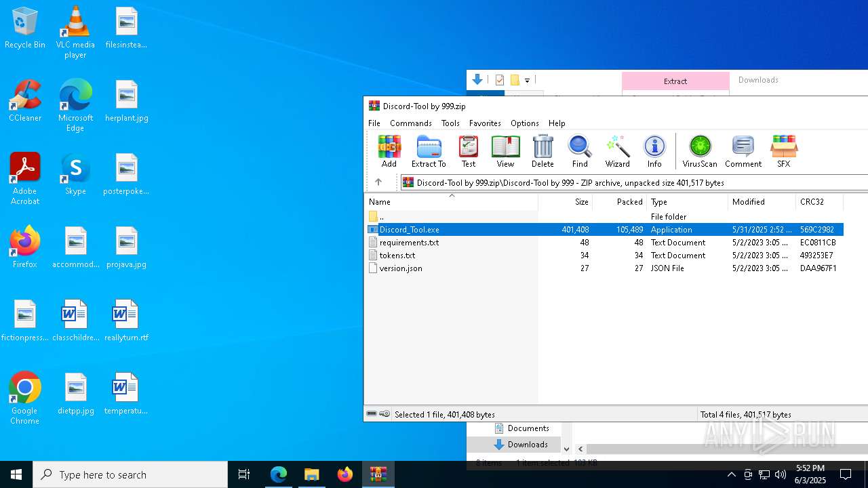Open the File menu in WinRAR

click(374, 123)
